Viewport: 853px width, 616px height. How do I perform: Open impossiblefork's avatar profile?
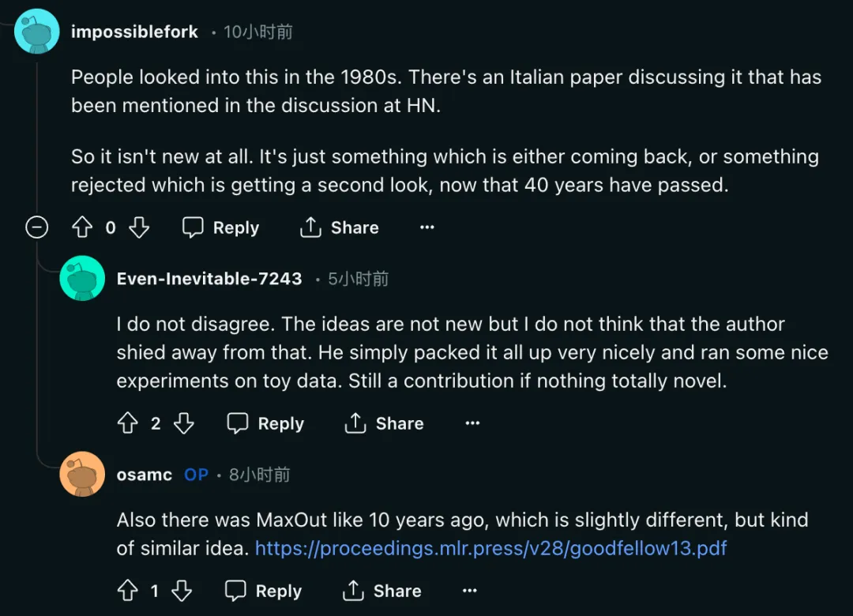coord(37,32)
